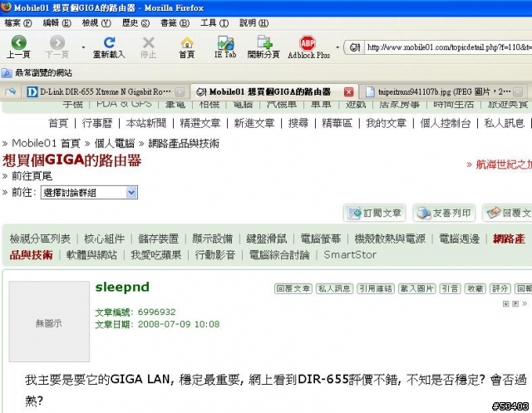Open the 行事曆 link

(97, 123)
